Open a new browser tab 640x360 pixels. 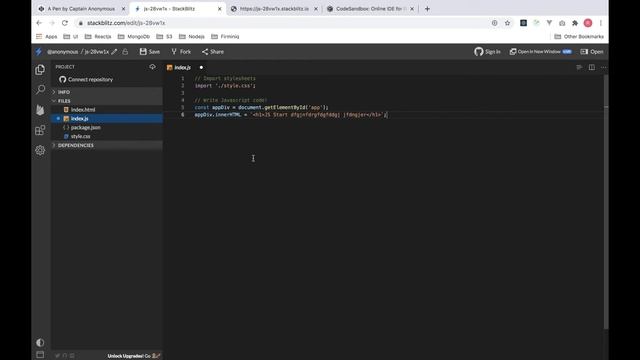tap(427, 9)
